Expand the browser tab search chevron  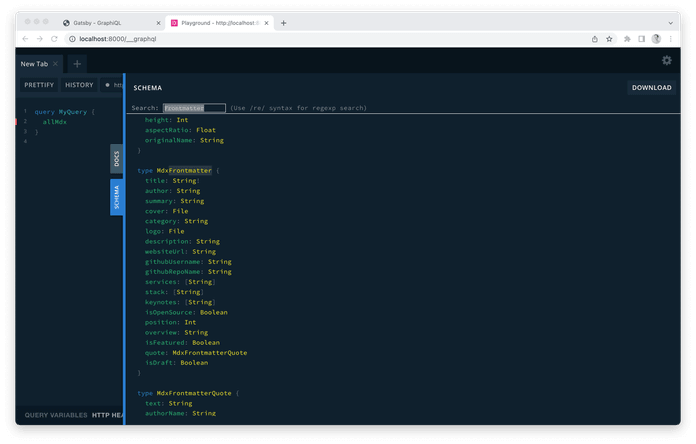(x=670, y=22)
